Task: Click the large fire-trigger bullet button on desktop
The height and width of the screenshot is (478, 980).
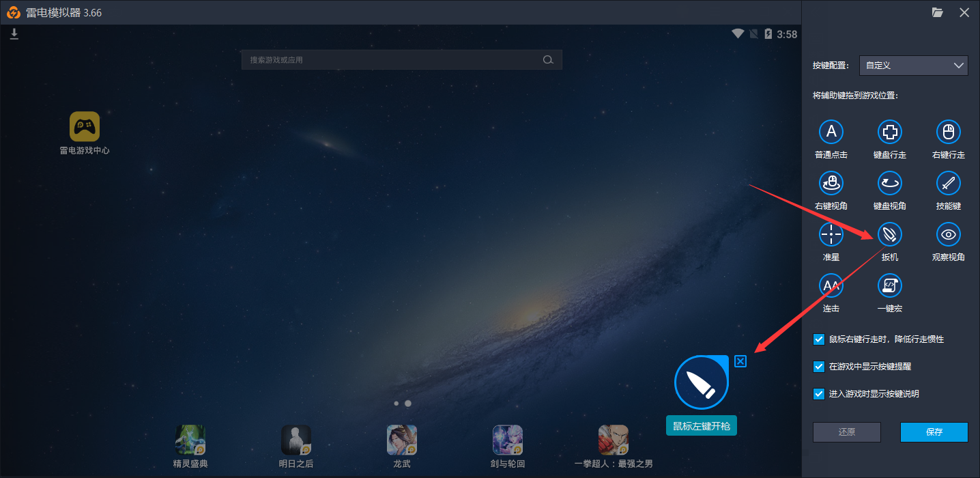Action: (x=702, y=382)
